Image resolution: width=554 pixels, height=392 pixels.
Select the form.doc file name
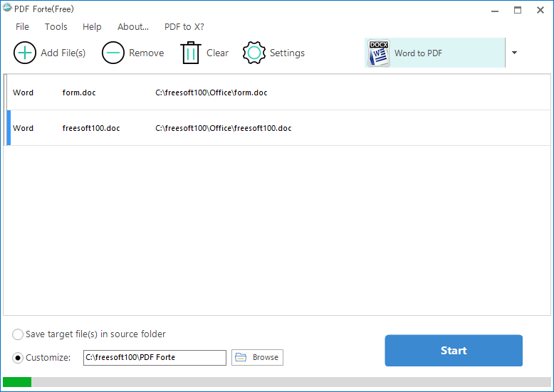click(x=79, y=92)
